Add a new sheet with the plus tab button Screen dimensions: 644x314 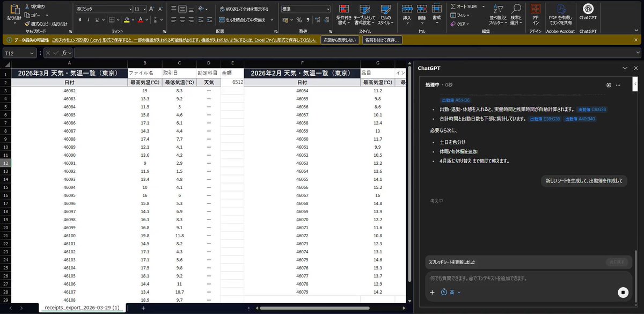(143, 308)
